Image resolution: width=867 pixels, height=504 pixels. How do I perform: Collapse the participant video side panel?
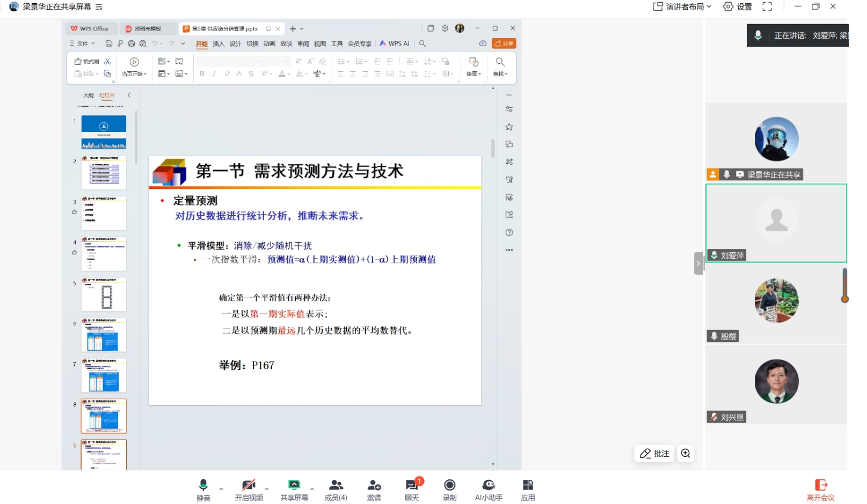pos(698,264)
